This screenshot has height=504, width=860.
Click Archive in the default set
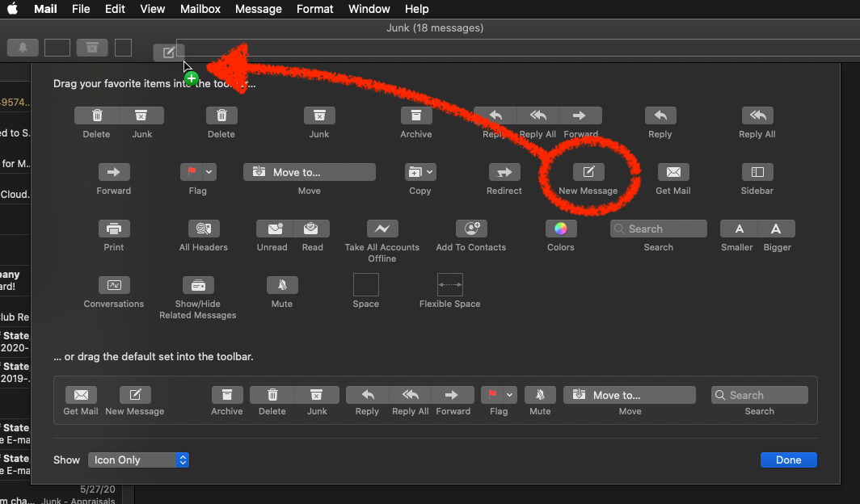coord(227,395)
